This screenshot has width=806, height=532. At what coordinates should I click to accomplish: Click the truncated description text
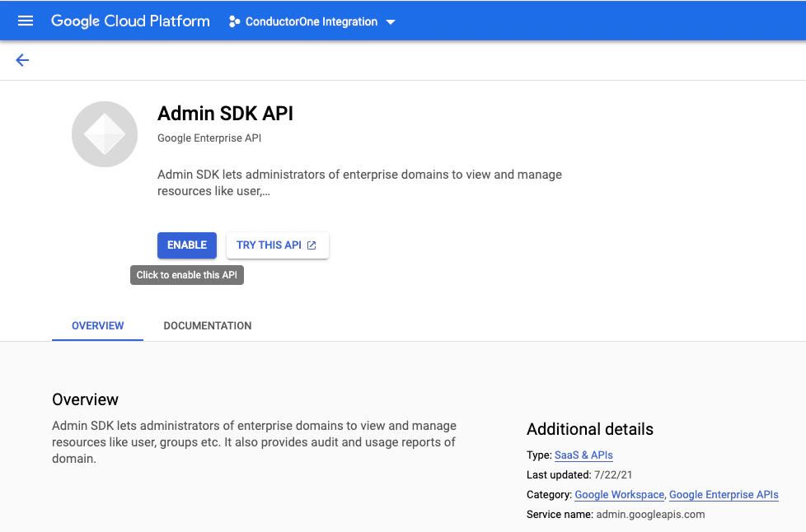[358, 183]
